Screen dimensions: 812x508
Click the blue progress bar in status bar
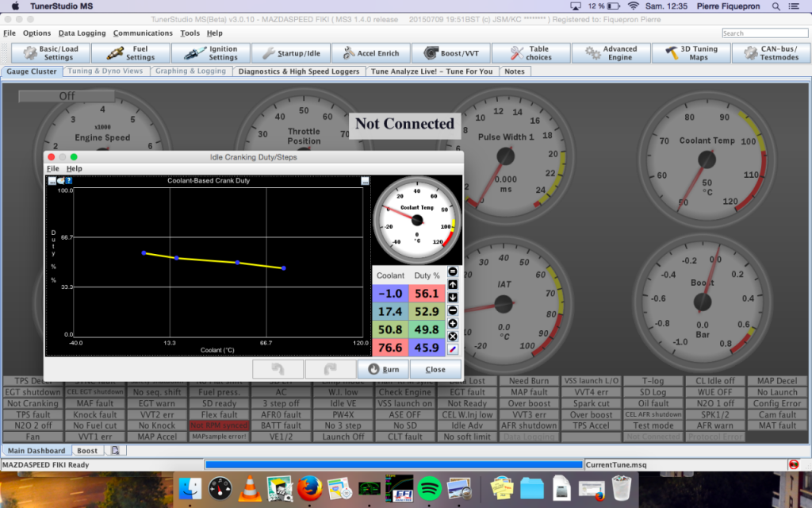394,465
